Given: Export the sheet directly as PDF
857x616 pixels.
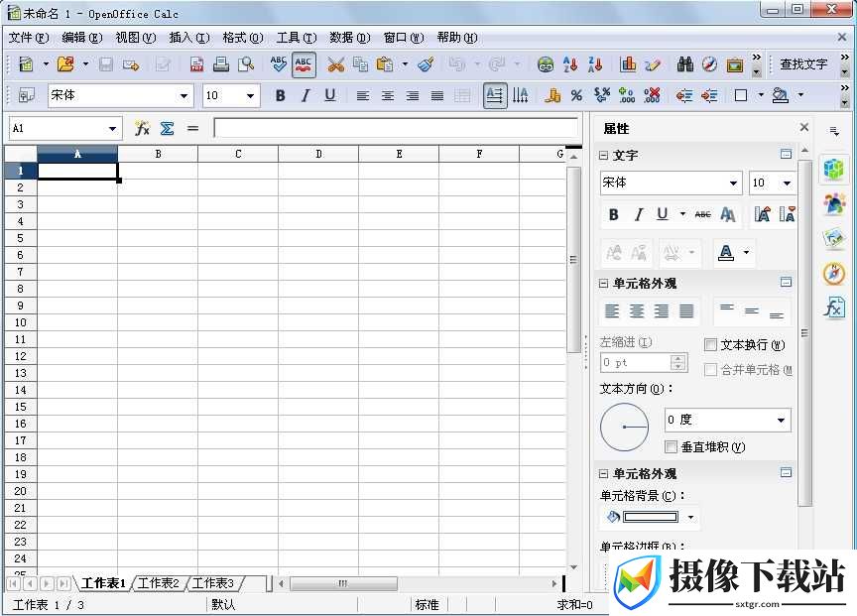Looking at the screenshot, I should click(196, 64).
